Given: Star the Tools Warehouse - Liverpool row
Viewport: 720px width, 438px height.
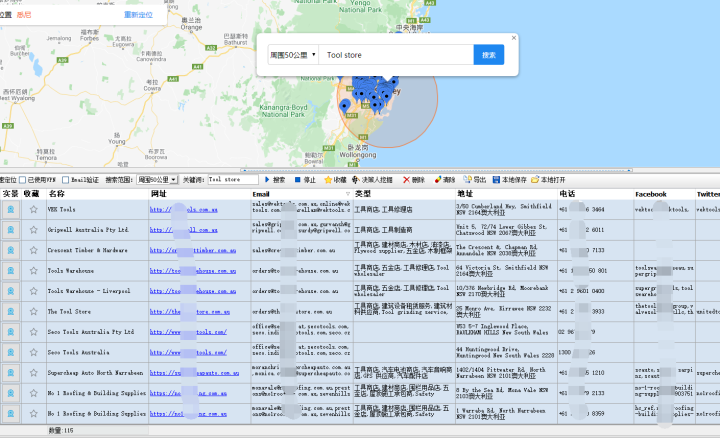Looking at the screenshot, I should [34, 291].
